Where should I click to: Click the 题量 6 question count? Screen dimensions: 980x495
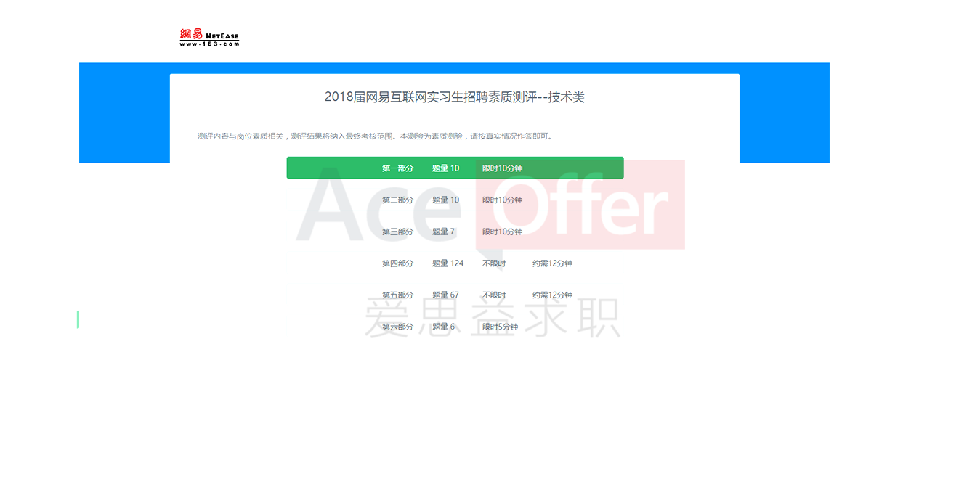point(443,327)
